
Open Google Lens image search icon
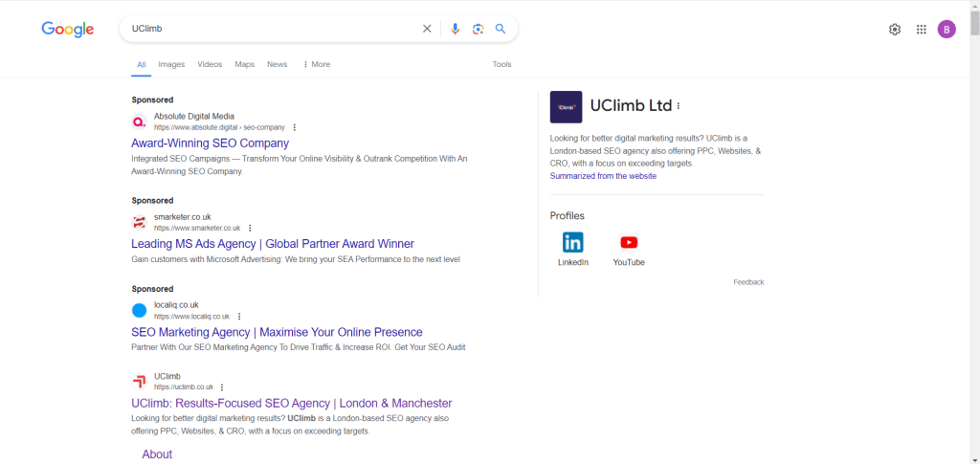tap(479, 29)
